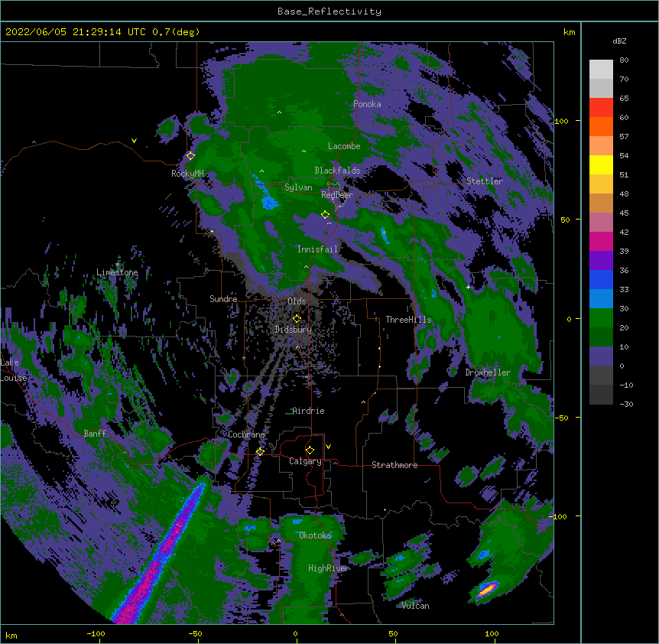The width and height of the screenshot is (659, 644).
Task: Click the -50 tick label on the bottom axis
Action: (195, 633)
